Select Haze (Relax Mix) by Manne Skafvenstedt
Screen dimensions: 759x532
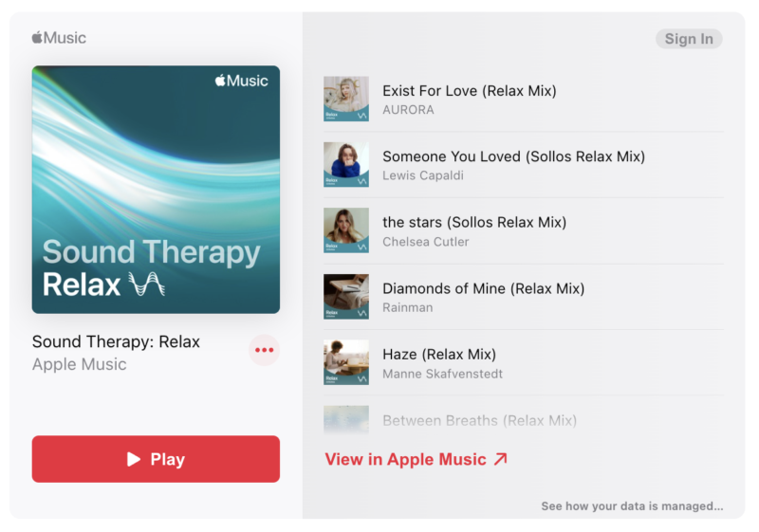[524, 362]
